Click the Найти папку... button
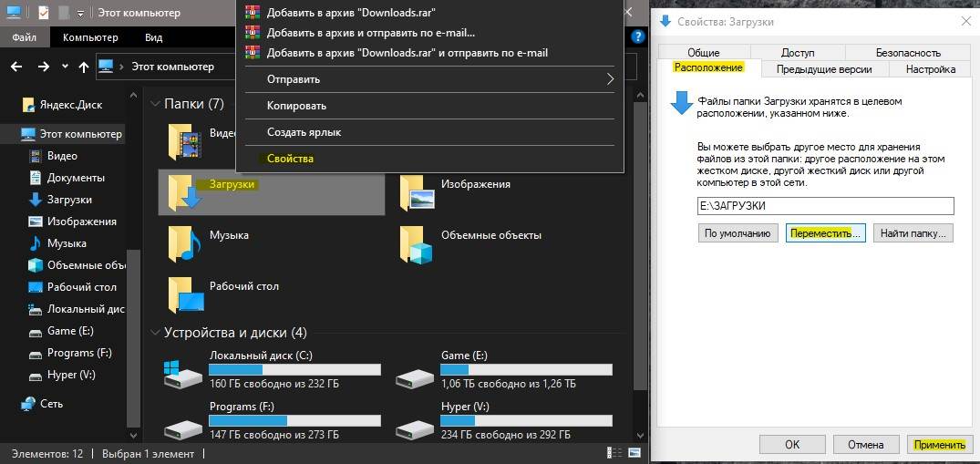The height and width of the screenshot is (464, 980). click(x=913, y=234)
